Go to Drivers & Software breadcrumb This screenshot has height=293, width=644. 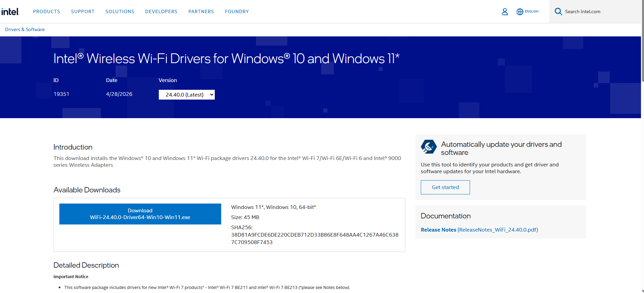pyautogui.click(x=25, y=29)
